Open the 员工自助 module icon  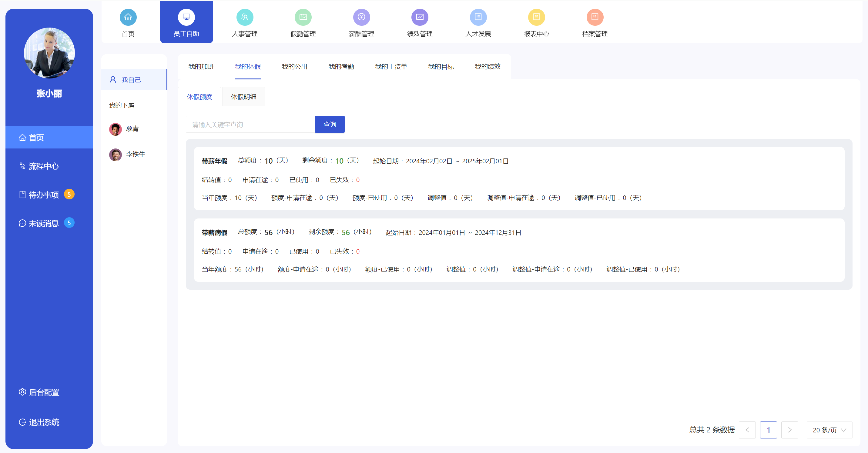[186, 17]
